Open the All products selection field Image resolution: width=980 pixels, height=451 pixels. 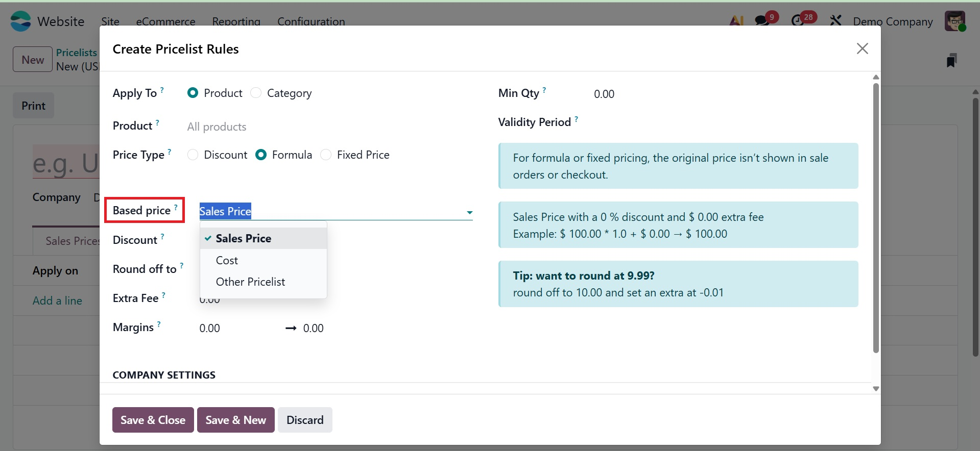[x=330, y=127]
